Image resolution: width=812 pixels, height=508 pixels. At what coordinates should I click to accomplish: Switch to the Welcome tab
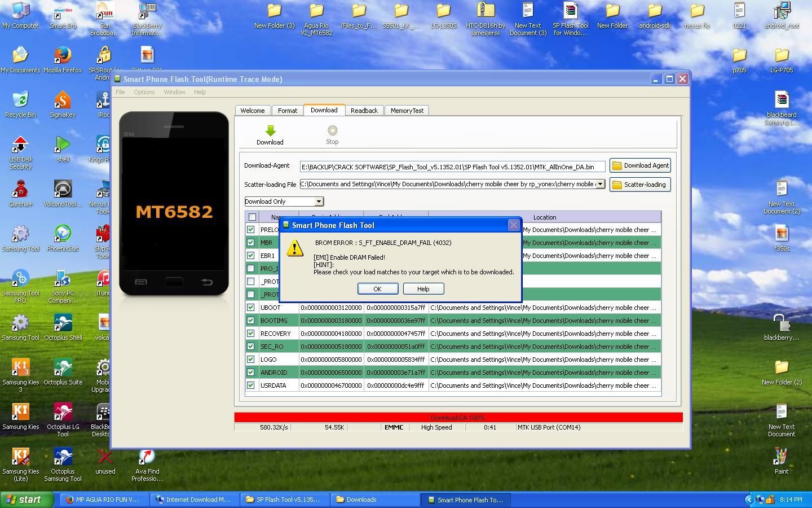point(253,111)
